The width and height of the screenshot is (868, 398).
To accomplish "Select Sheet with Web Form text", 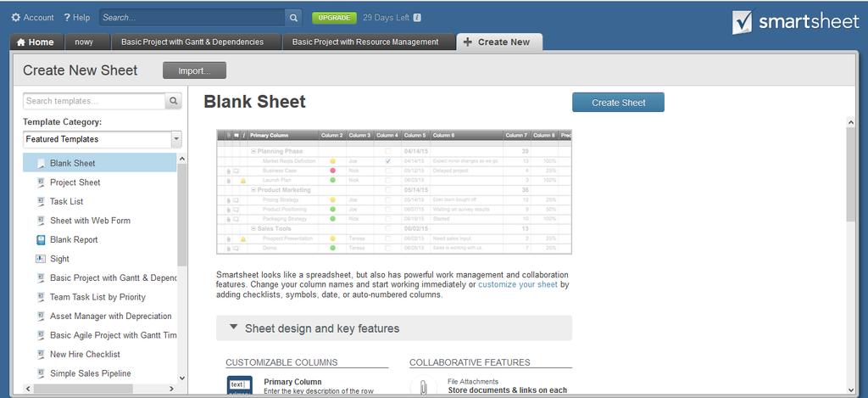I will point(90,221).
